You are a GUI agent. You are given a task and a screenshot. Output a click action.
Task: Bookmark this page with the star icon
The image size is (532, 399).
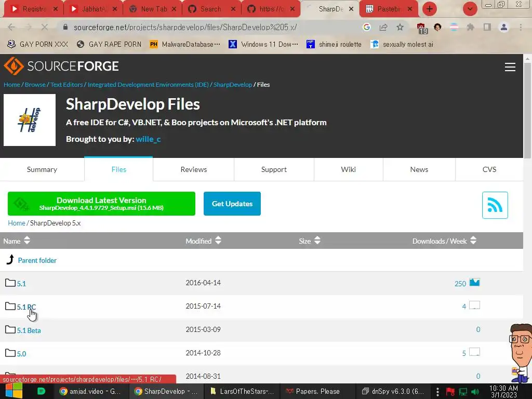coord(400,27)
